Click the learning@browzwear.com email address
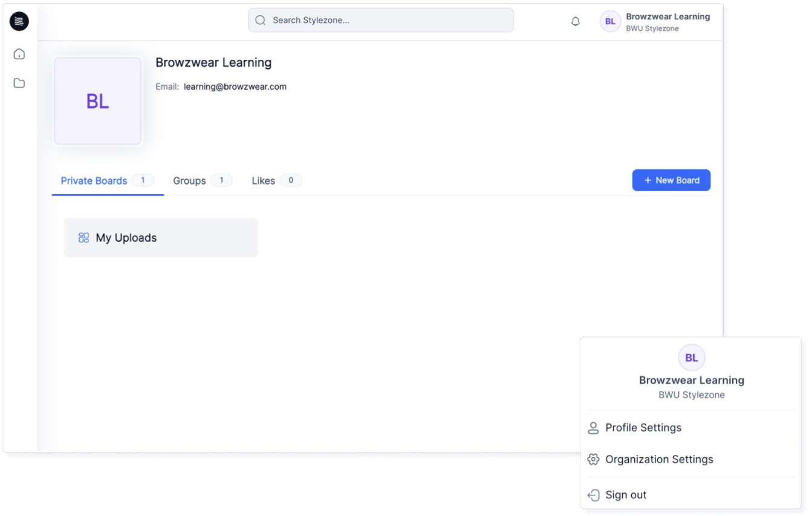This screenshot has width=812, height=516. (x=235, y=87)
